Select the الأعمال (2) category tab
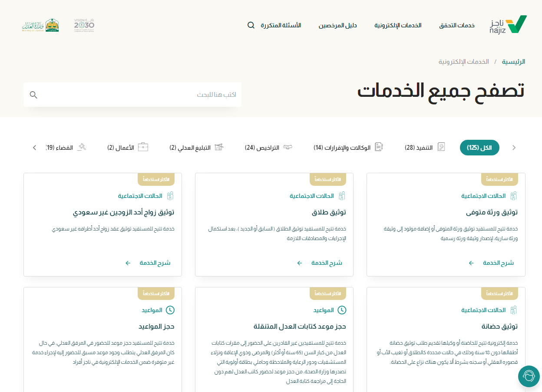Viewport: 542px width, 392px height. coord(128,148)
